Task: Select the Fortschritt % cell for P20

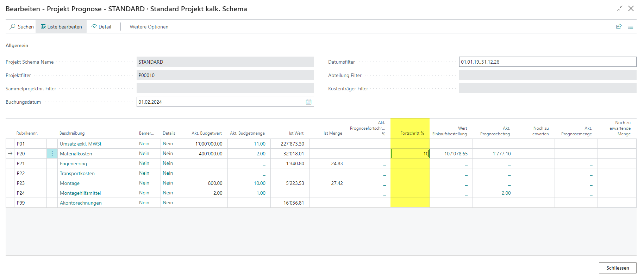Action: [x=410, y=154]
